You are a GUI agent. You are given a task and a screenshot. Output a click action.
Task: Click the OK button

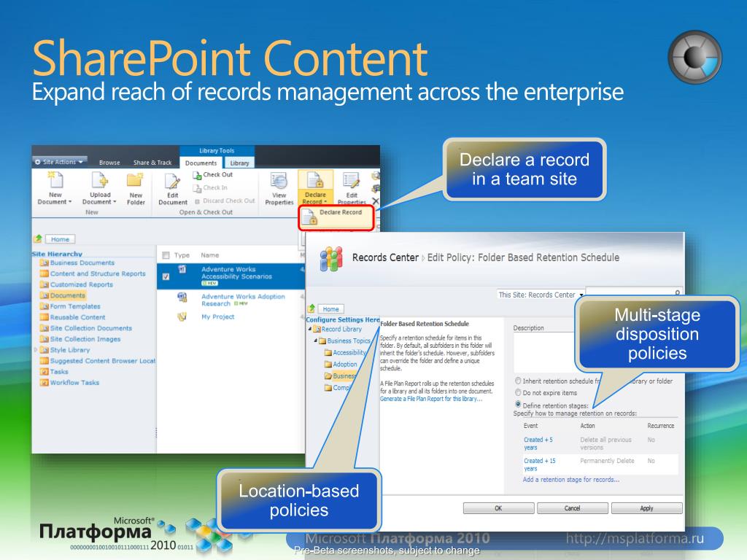pyautogui.click(x=498, y=508)
